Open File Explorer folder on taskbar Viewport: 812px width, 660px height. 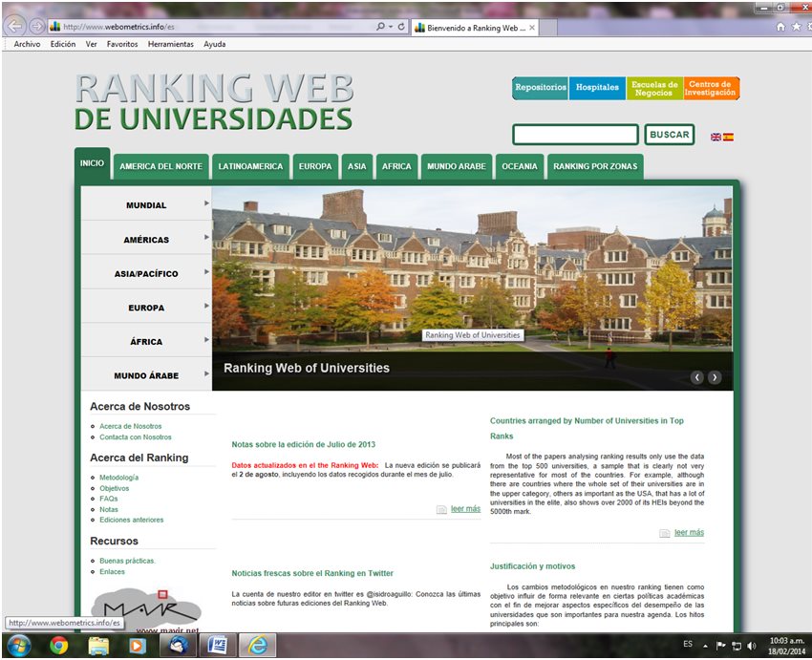click(x=98, y=646)
